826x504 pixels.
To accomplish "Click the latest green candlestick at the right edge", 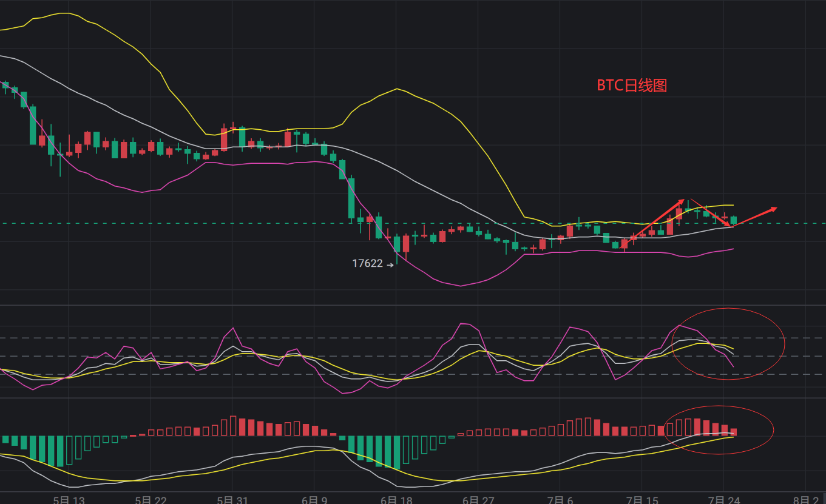I will point(734,220).
